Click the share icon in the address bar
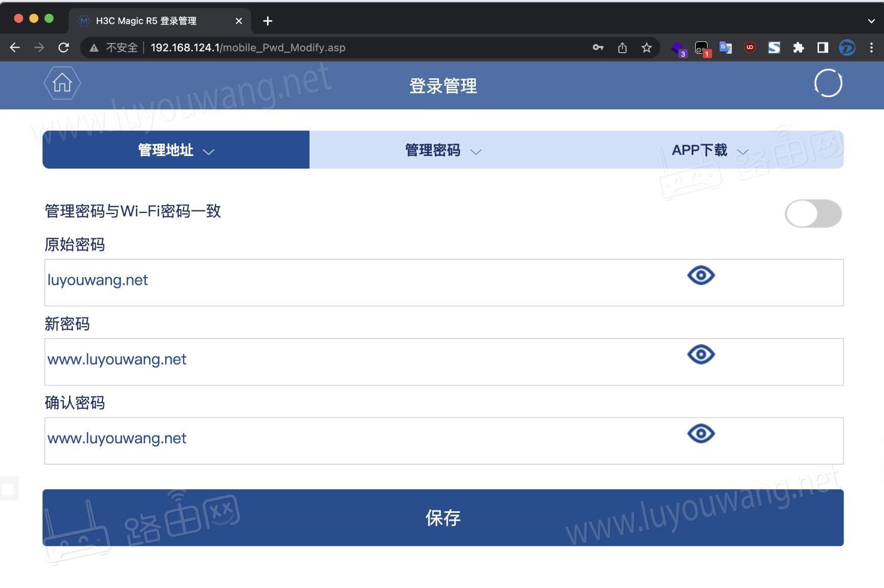 622,47
